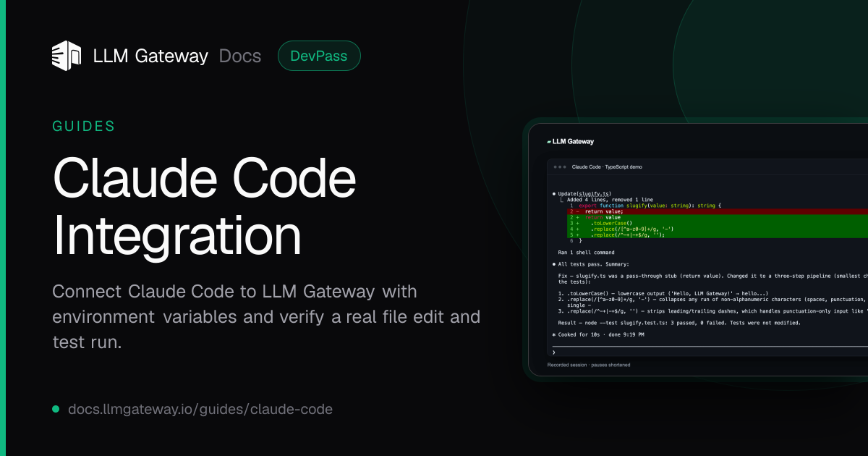Viewport: 868px width, 456px height.
Task: Open docs.llmgateway.io/guides/claude-code URL
Action: pos(200,409)
